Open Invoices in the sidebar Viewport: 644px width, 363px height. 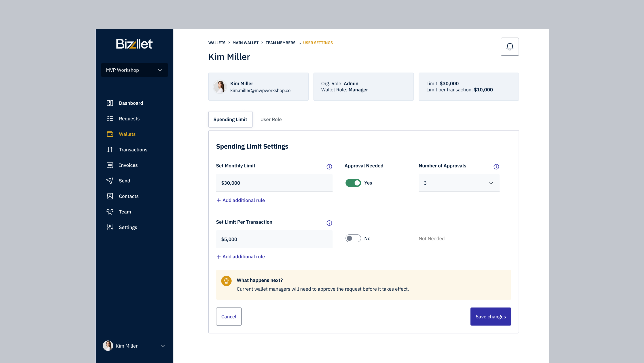point(128,165)
